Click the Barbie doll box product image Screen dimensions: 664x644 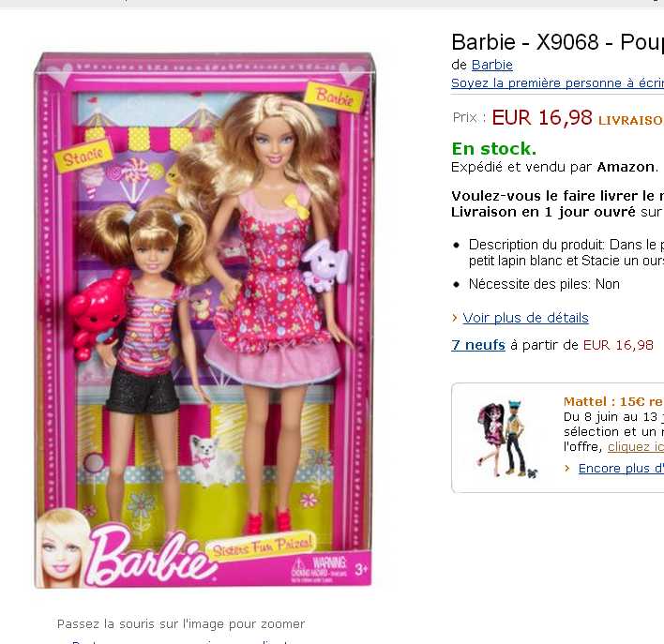tap(203, 320)
